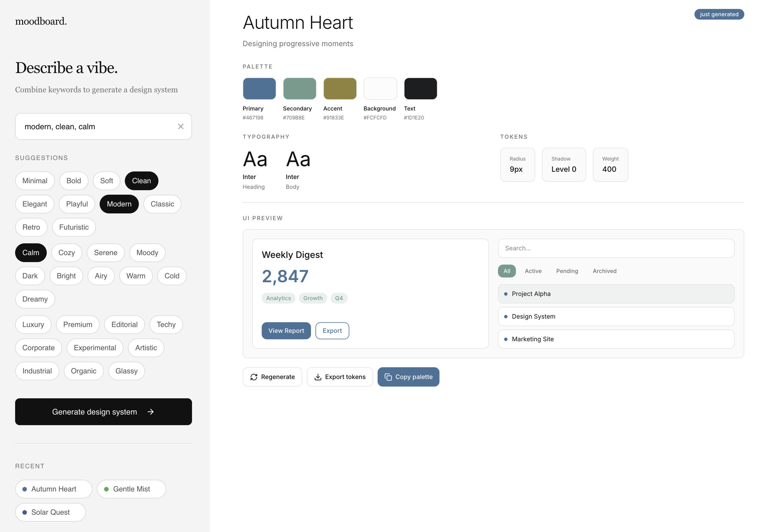
Task: Toggle off the Clean keyword chip
Action: (141, 181)
